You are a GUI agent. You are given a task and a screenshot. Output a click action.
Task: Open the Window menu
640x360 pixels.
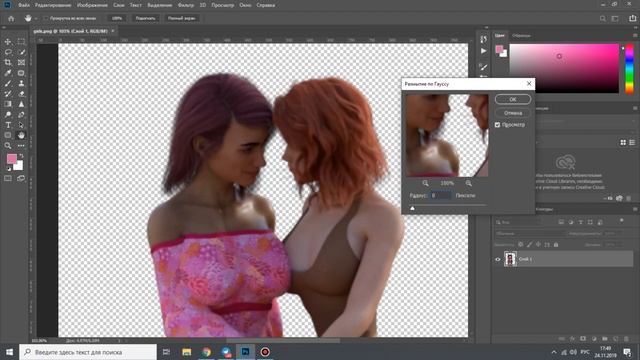pyautogui.click(x=245, y=5)
